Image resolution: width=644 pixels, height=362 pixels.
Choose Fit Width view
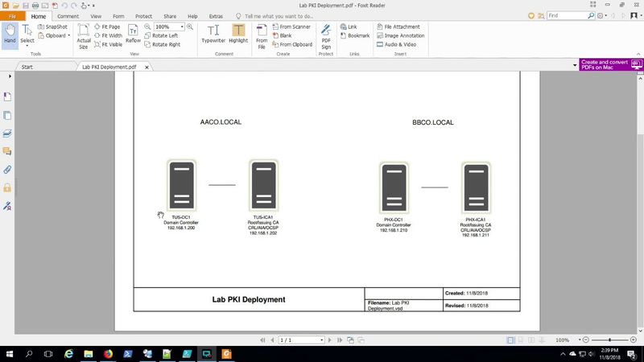pyautogui.click(x=109, y=35)
